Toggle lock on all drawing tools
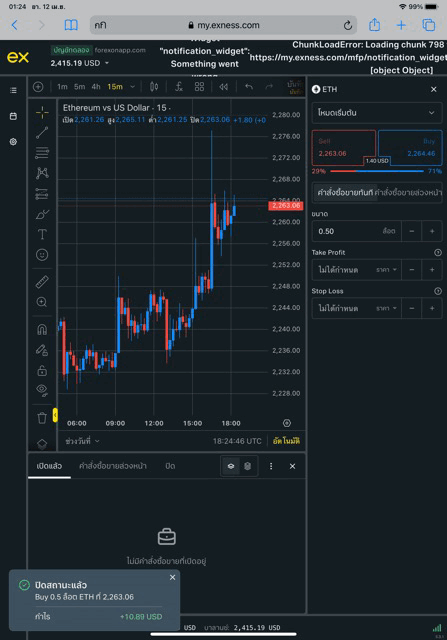447x640 pixels. [42, 370]
